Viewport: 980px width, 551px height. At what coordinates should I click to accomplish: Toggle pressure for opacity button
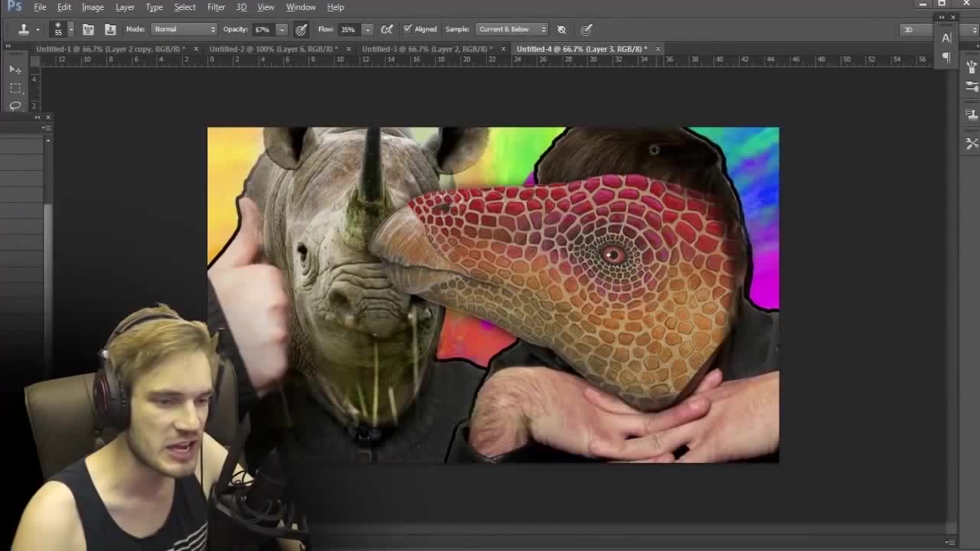point(302,30)
